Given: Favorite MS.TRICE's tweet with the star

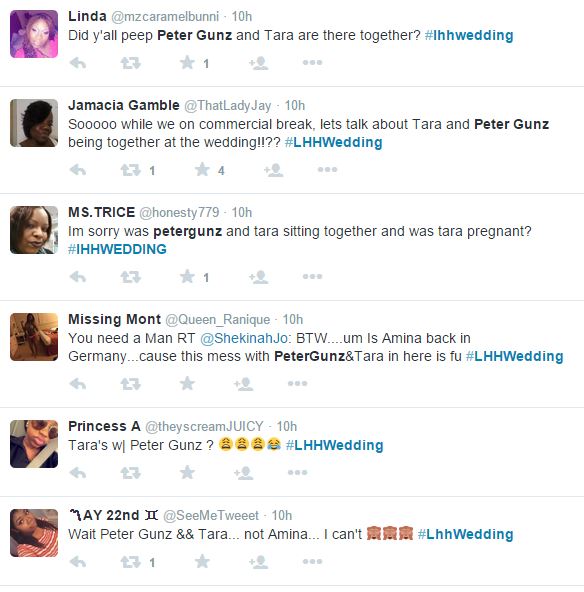Looking at the screenshot, I should 187,277.
